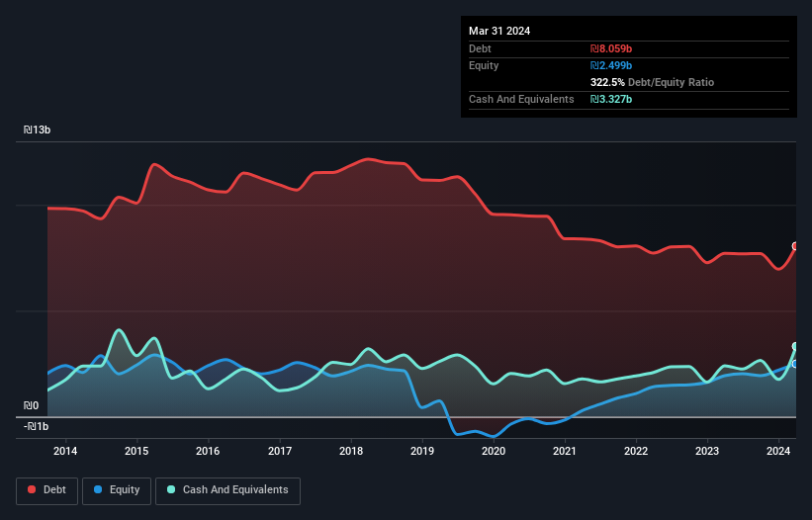Toggle Cash And Equivalents legend button
The width and height of the screenshot is (812, 520).
tap(227, 490)
